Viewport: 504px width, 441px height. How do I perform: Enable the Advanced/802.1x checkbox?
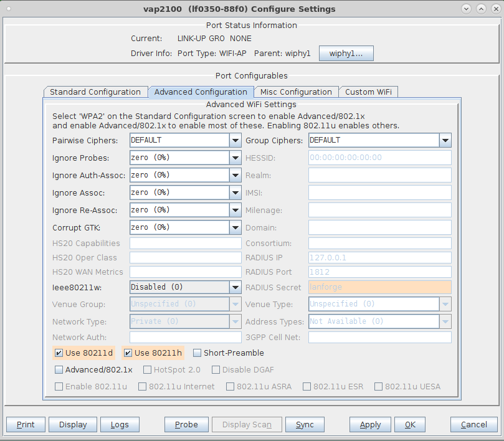click(59, 369)
